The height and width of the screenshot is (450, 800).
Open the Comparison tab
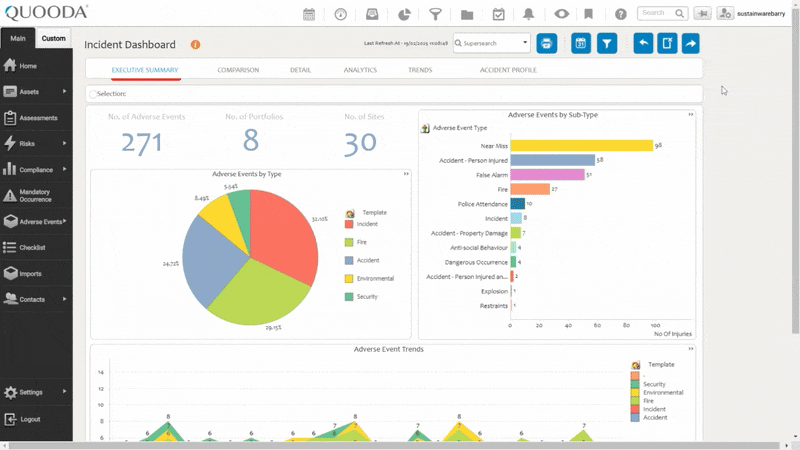coord(238,70)
